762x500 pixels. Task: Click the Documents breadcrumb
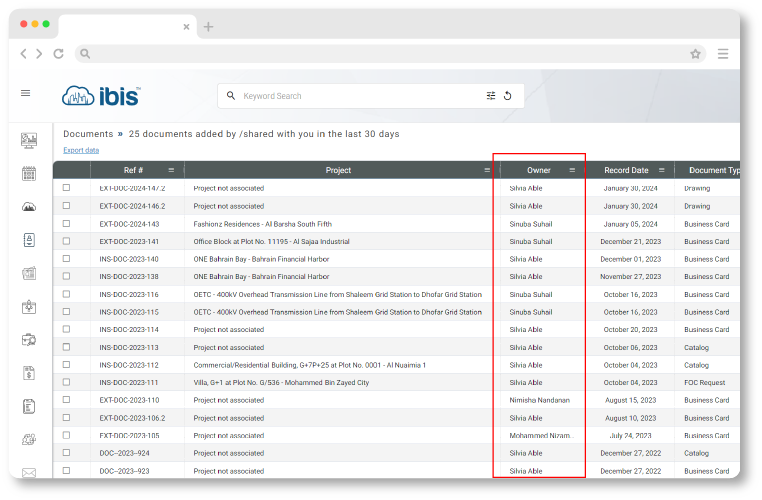click(x=88, y=134)
